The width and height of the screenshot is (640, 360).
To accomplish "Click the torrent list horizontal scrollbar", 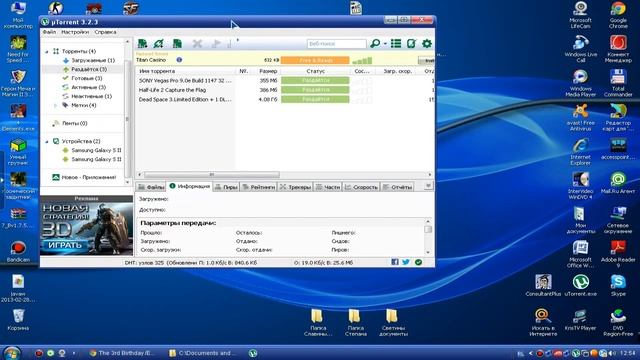I will (212, 174).
